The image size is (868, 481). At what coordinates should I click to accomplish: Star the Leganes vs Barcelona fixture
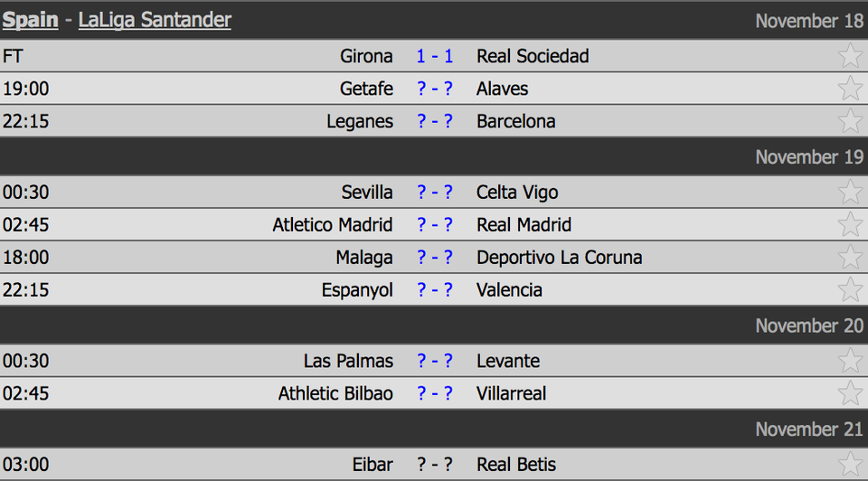click(850, 121)
